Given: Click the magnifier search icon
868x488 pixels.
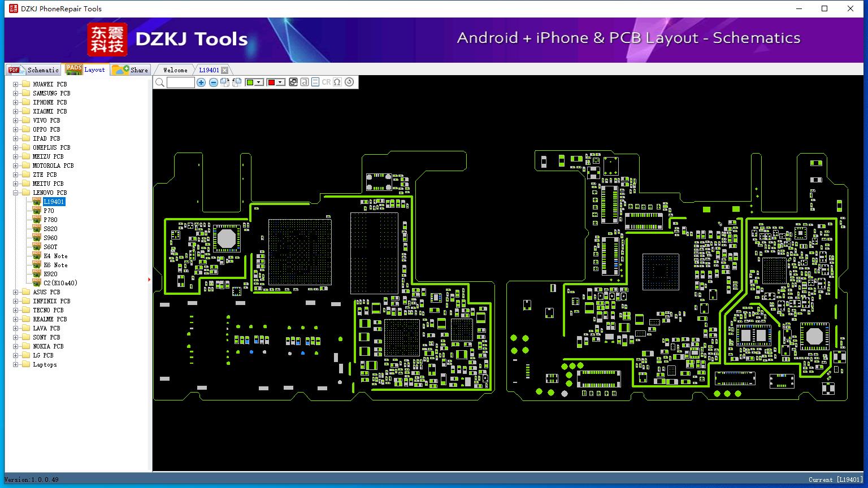Looking at the screenshot, I should (x=160, y=82).
